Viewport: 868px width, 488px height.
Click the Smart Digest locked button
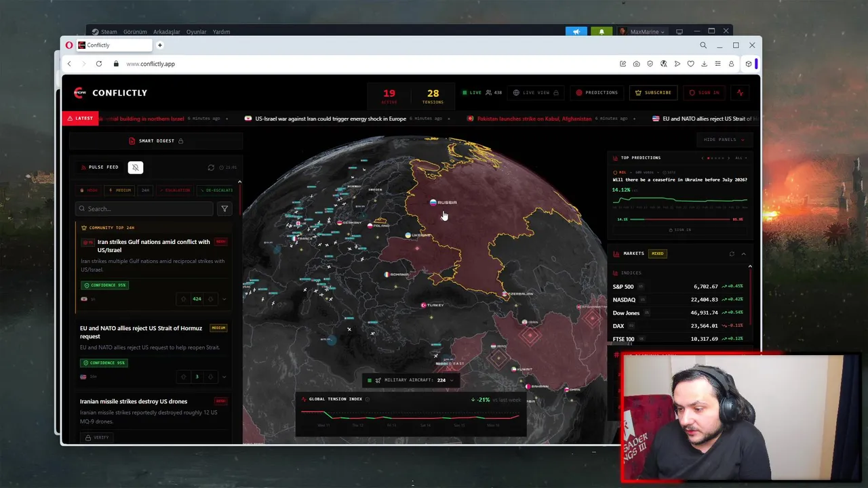click(156, 141)
